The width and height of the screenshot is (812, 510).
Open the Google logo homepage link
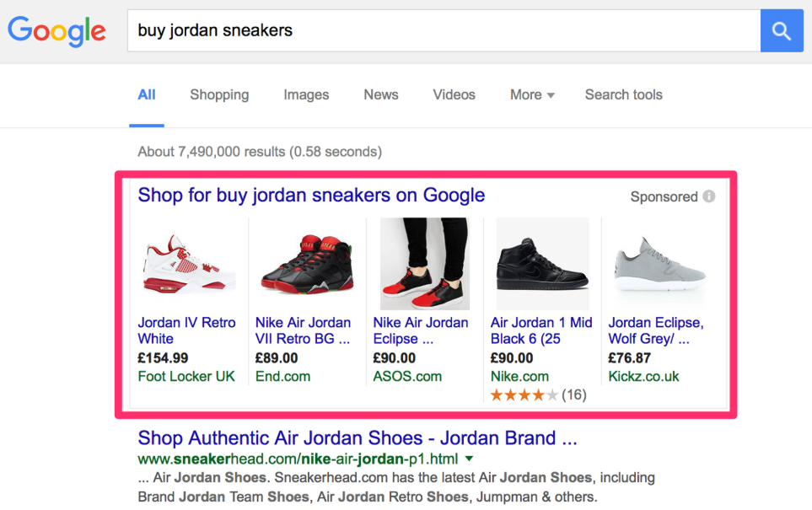[x=57, y=31]
